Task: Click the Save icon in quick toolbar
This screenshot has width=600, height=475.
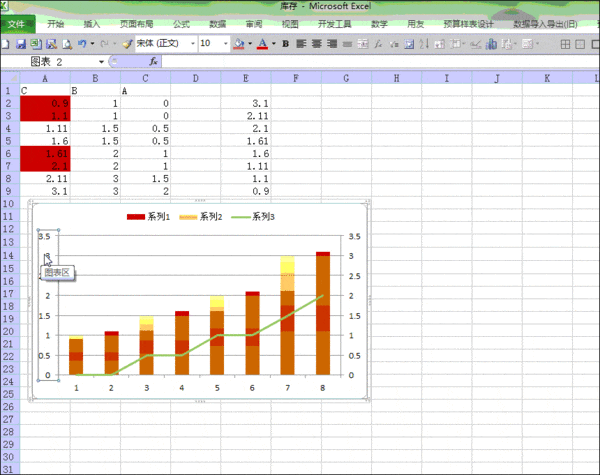Action: pos(20,44)
